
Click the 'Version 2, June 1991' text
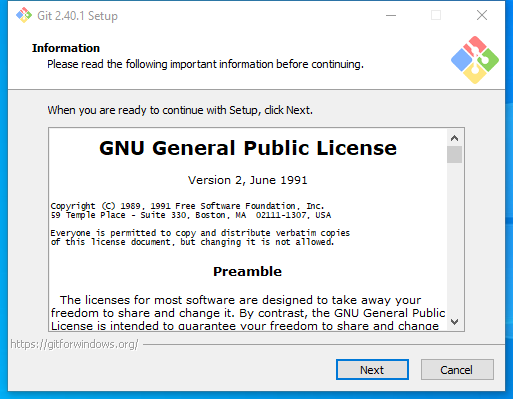tap(248, 180)
